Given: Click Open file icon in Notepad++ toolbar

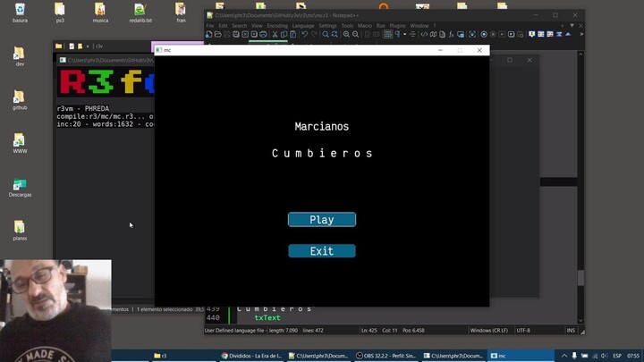Looking at the screenshot, I should [x=218, y=35].
